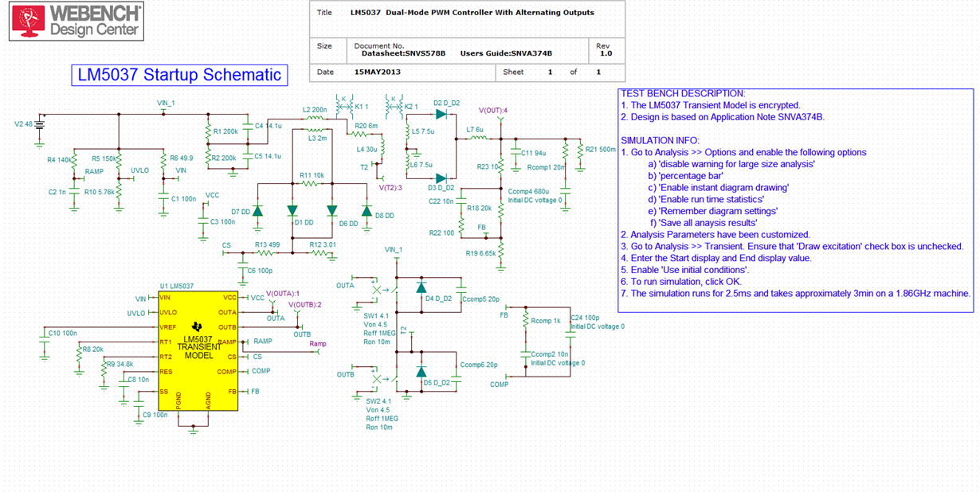Click the PGND pin label on the chip
This screenshot has height=492, width=980.
(179, 399)
